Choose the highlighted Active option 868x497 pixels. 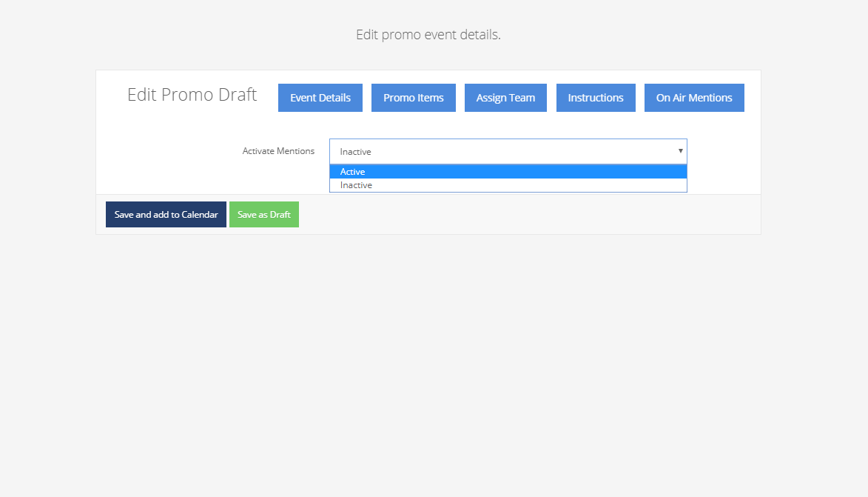pyautogui.click(x=352, y=172)
